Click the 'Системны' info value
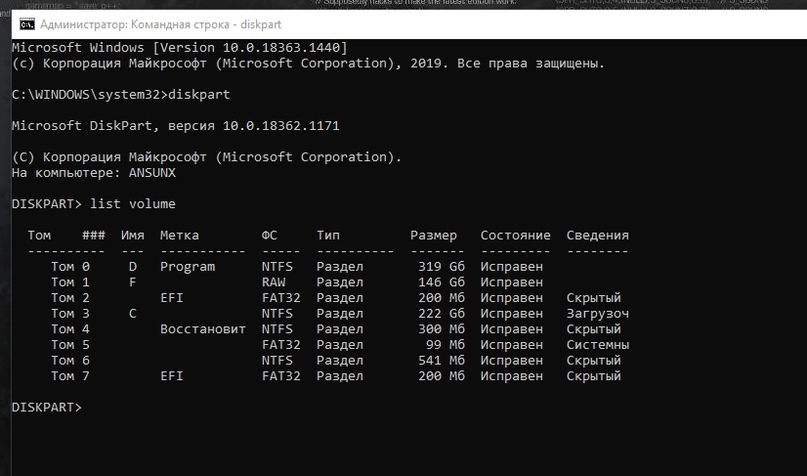Image resolution: width=807 pixels, height=476 pixels. point(598,344)
